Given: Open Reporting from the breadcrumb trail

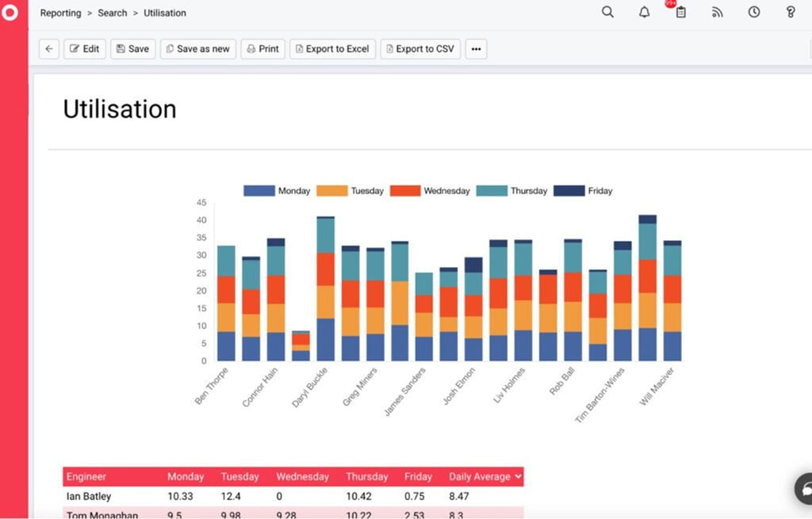Looking at the screenshot, I should coord(60,13).
